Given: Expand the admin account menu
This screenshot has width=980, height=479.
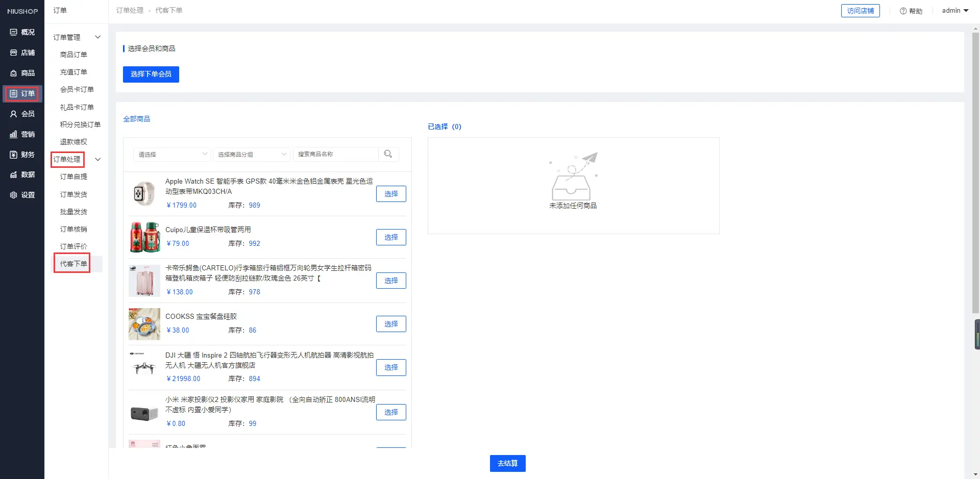Looking at the screenshot, I should click(x=954, y=11).
